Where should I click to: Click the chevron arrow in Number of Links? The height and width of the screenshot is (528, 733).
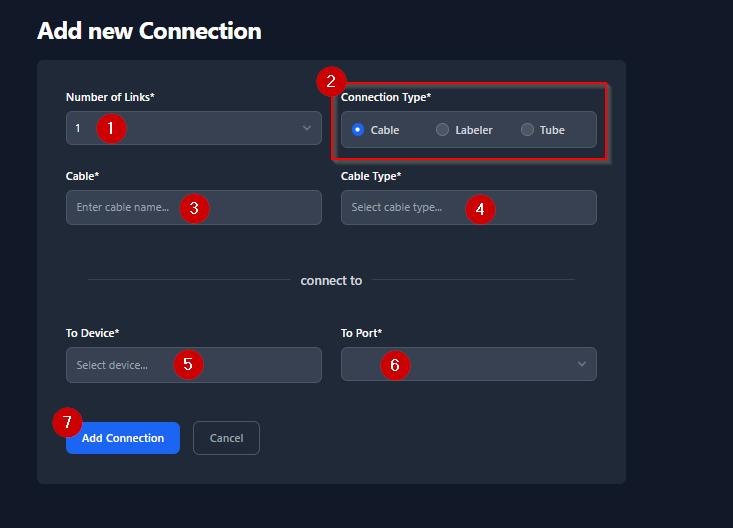point(306,128)
